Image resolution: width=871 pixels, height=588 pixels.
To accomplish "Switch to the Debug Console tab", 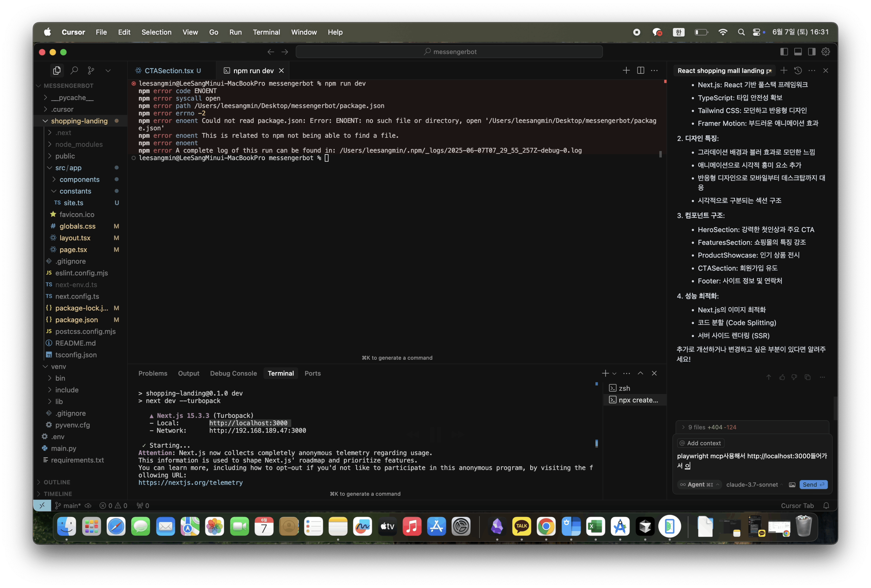I will tap(233, 373).
